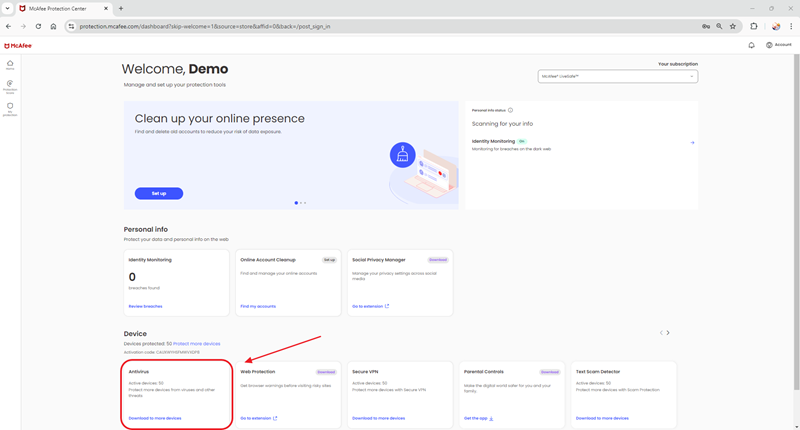This screenshot has width=800, height=430.
Task: Click the zoom magnifier in address bar
Action: [719, 26]
